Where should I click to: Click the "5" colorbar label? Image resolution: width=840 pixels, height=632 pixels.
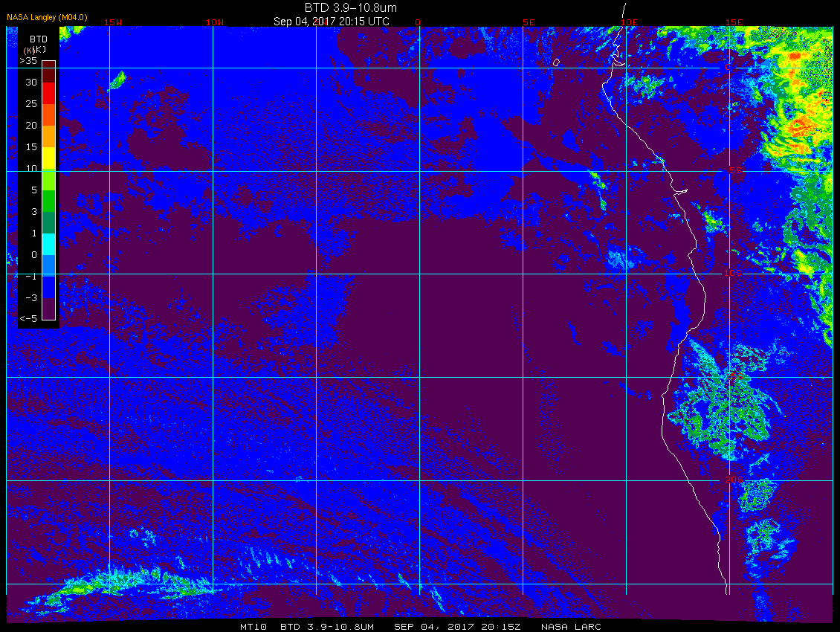[x=34, y=190]
